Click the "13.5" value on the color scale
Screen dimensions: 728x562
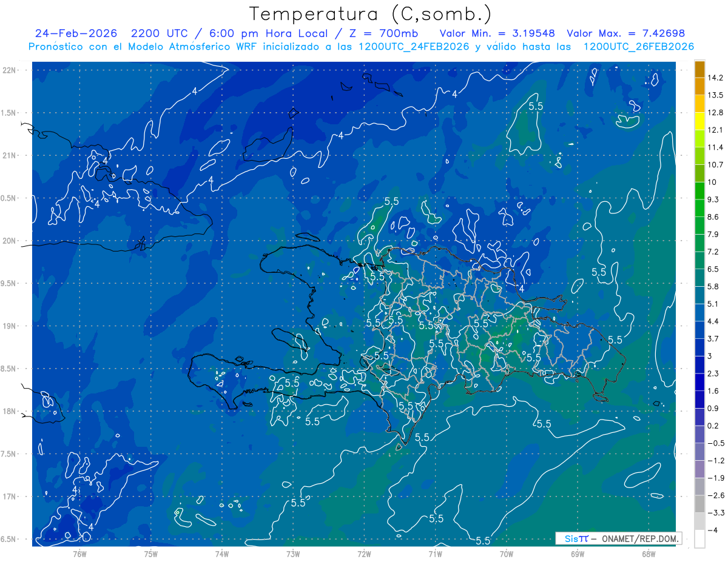pos(716,95)
